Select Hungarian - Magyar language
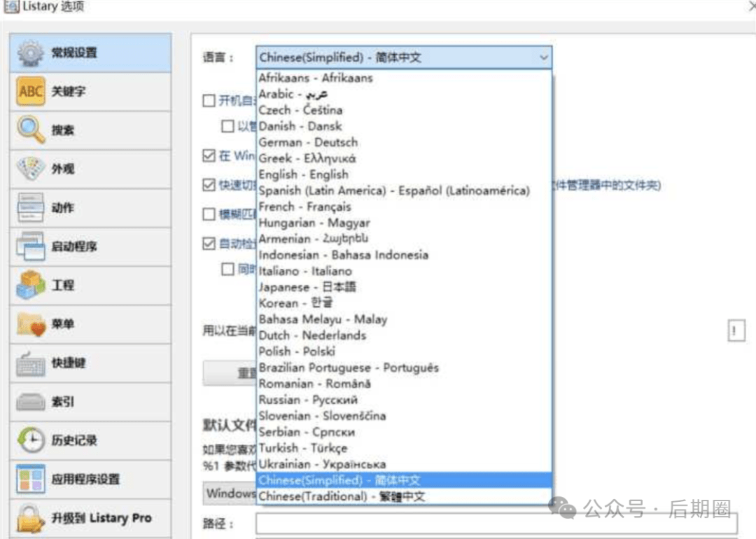 404,223
